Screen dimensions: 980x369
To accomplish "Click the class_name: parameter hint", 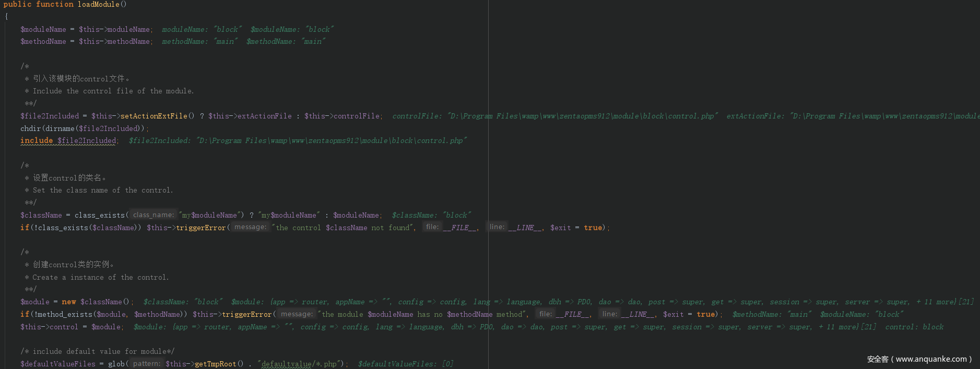I will pyautogui.click(x=153, y=215).
